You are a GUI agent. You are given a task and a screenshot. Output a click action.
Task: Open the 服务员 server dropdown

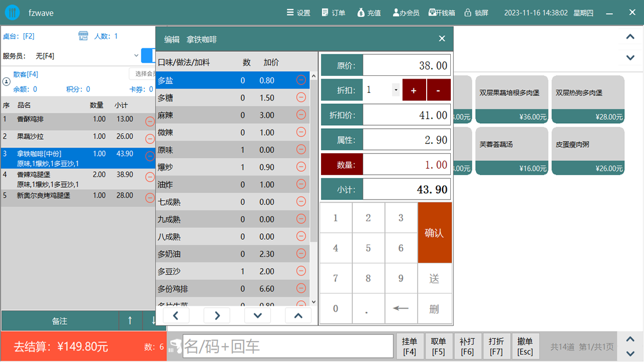point(136,56)
